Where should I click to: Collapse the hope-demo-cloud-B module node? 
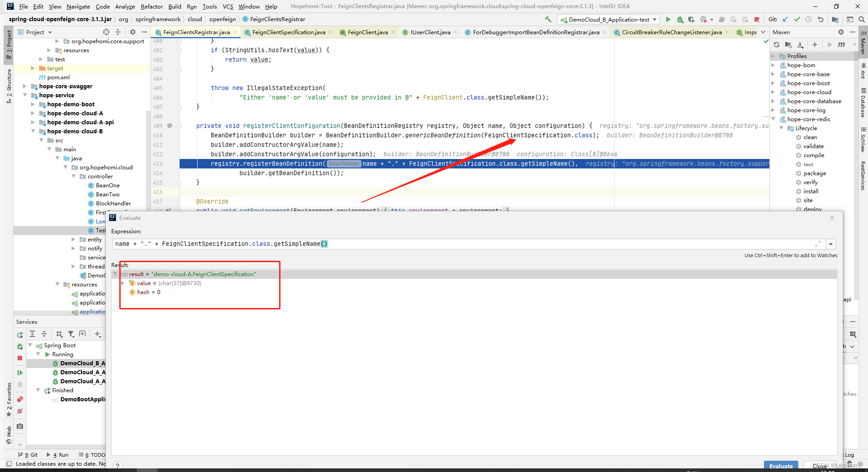click(33, 131)
